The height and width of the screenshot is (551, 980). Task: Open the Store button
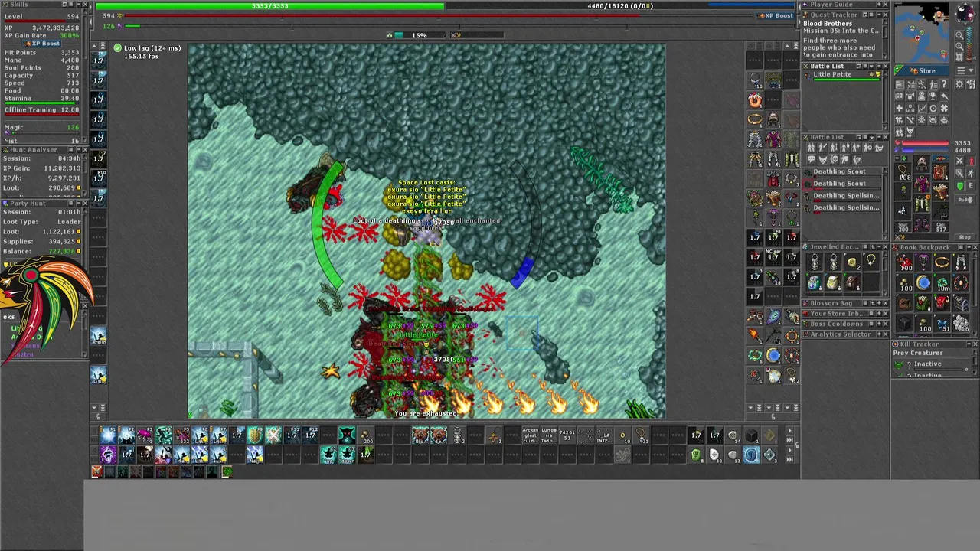click(x=925, y=70)
